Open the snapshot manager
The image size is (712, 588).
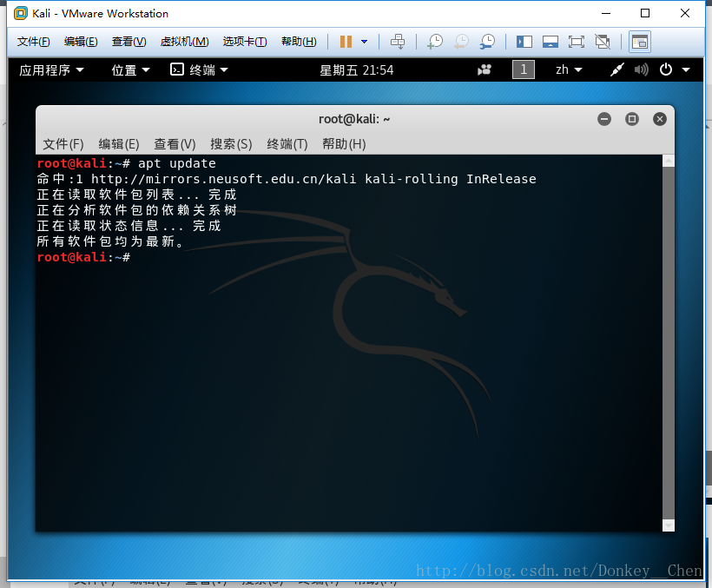coord(487,42)
